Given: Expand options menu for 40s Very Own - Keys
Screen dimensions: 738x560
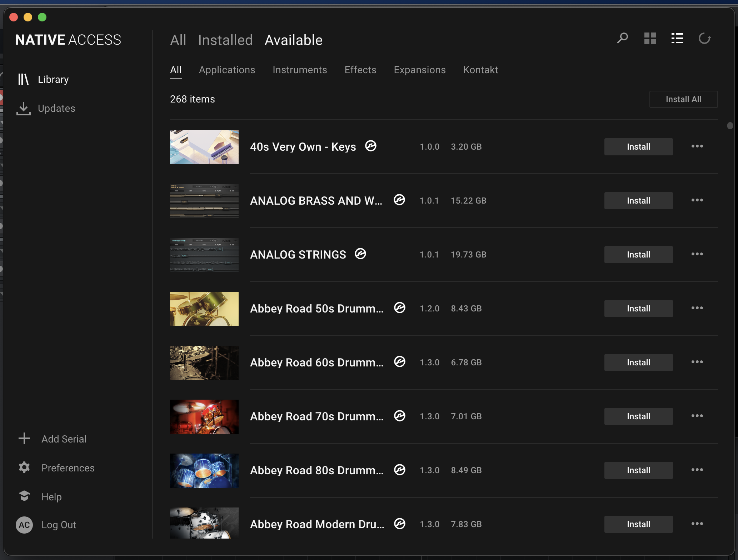Looking at the screenshot, I should click(x=697, y=146).
